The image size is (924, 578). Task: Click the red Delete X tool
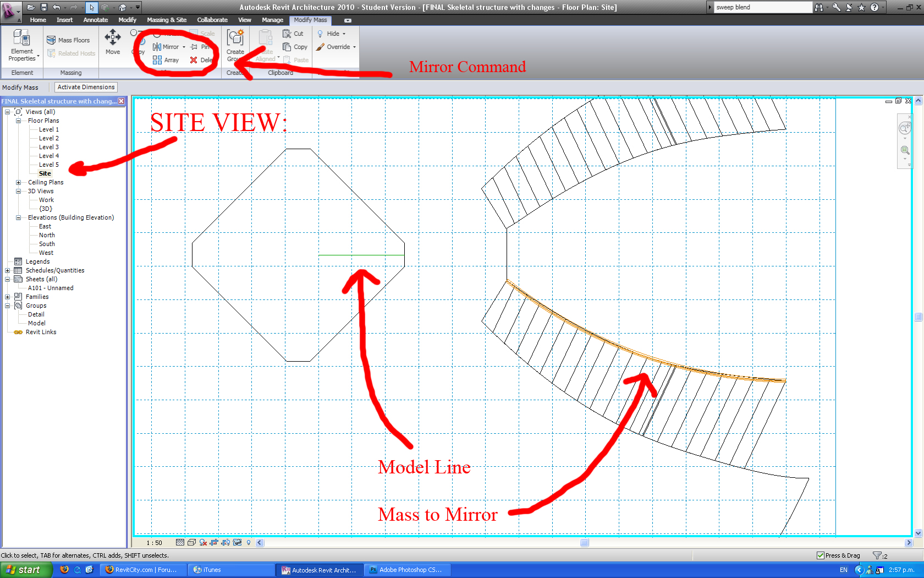[194, 60]
